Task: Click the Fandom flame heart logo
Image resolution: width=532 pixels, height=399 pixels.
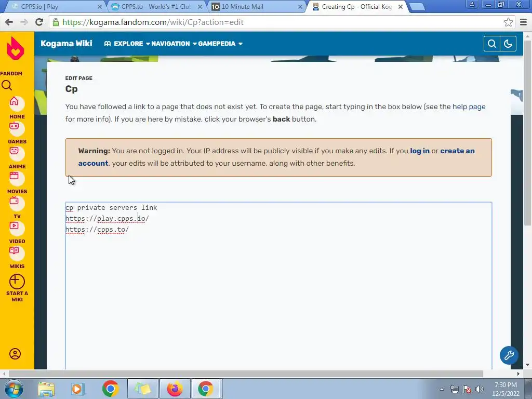Action: (16, 48)
